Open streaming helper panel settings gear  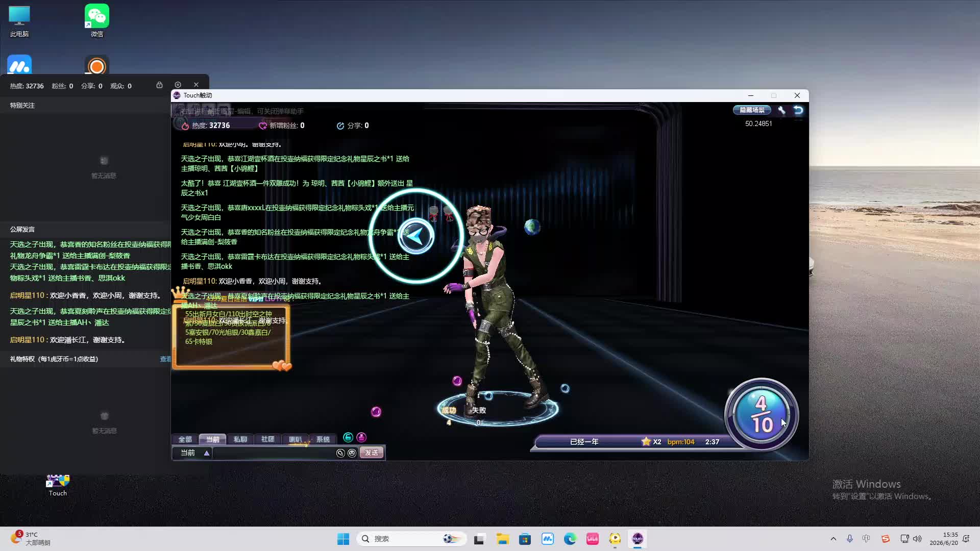tap(178, 85)
